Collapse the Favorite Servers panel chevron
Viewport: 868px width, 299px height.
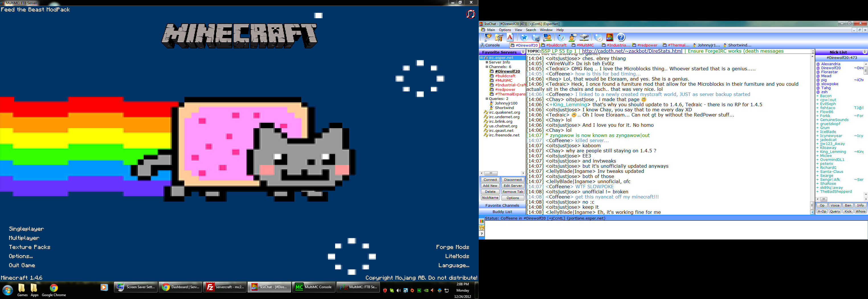(523, 52)
